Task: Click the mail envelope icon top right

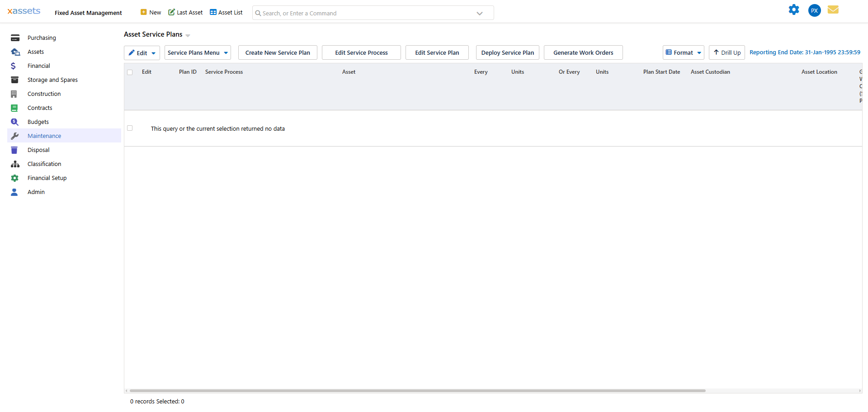Action: pyautogui.click(x=833, y=9)
